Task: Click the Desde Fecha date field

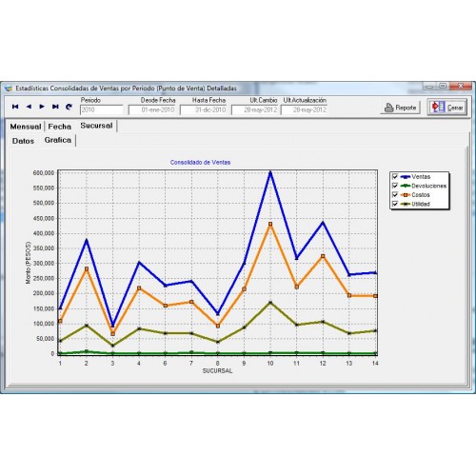Action: [x=151, y=109]
